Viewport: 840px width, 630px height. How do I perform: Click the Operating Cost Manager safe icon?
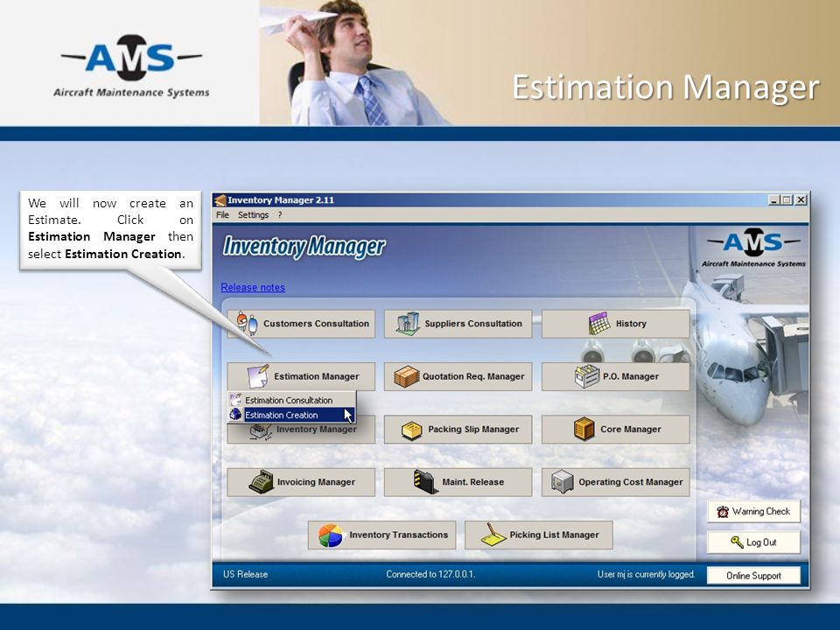pyautogui.click(x=563, y=481)
